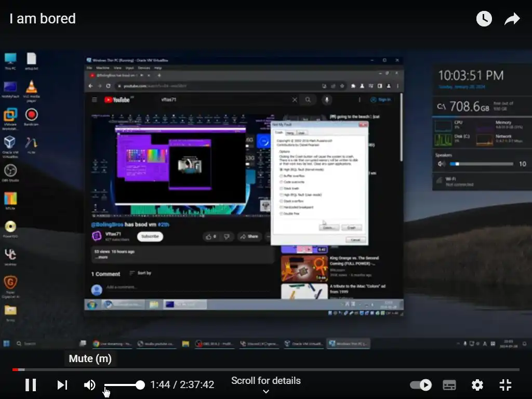Open VirtualBox Machine menu
The image size is (532, 399).
point(103,68)
